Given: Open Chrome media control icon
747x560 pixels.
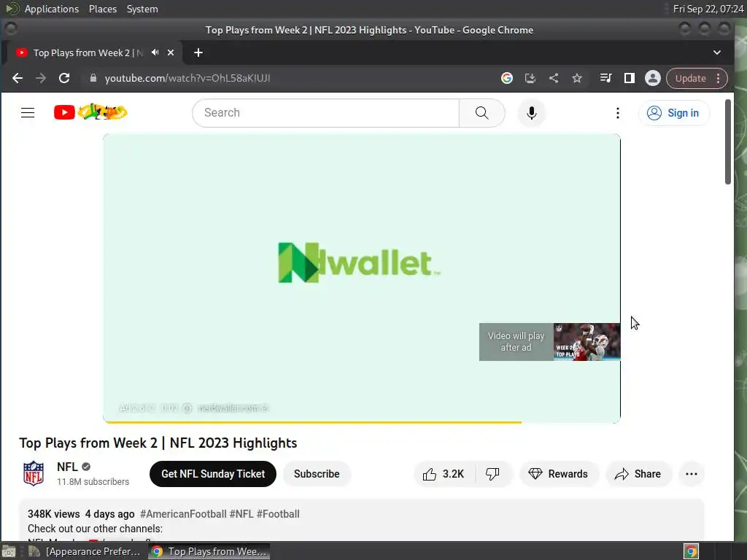Looking at the screenshot, I should (605, 78).
